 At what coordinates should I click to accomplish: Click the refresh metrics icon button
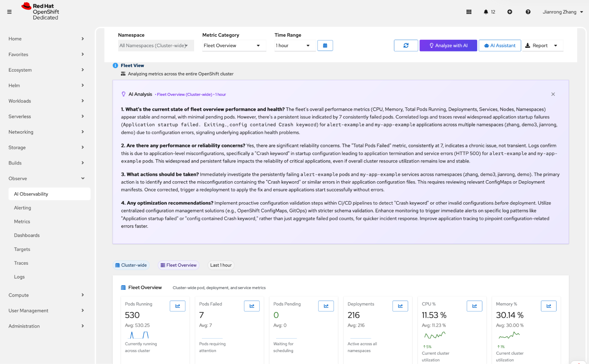(x=406, y=45)
